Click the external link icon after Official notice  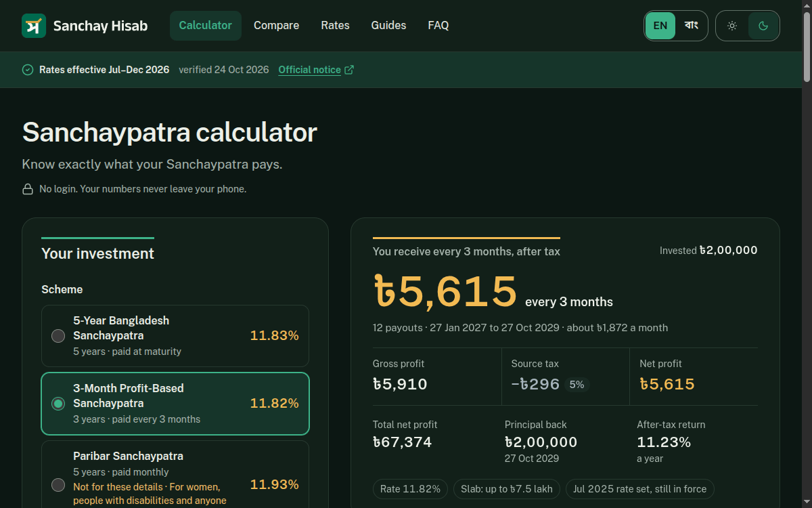tap(349, 70)
